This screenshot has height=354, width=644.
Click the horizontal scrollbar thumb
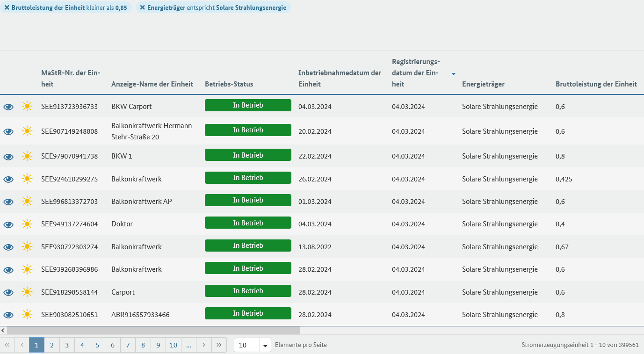153,331
